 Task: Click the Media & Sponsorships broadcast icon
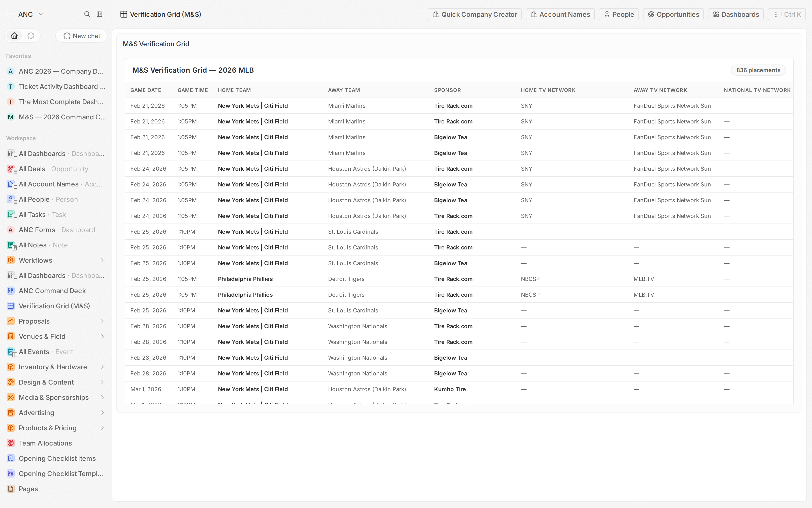point(11,398)
